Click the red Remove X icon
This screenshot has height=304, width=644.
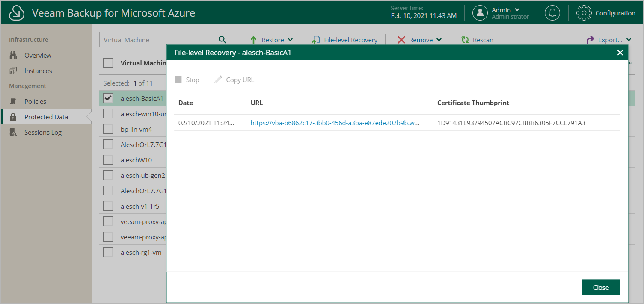401,40
